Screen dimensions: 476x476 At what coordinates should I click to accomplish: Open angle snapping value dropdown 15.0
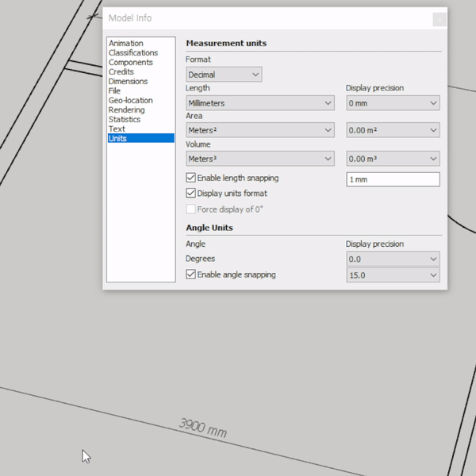click(393, 275)
